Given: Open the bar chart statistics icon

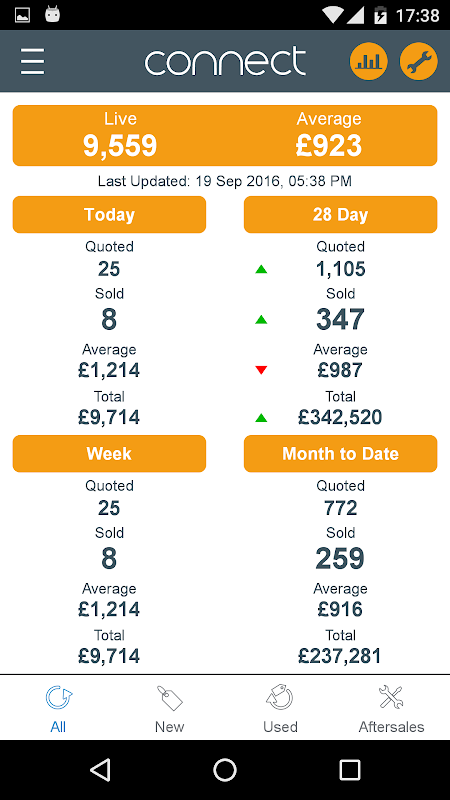Looking at the screenshot, I should coord(368,62).
